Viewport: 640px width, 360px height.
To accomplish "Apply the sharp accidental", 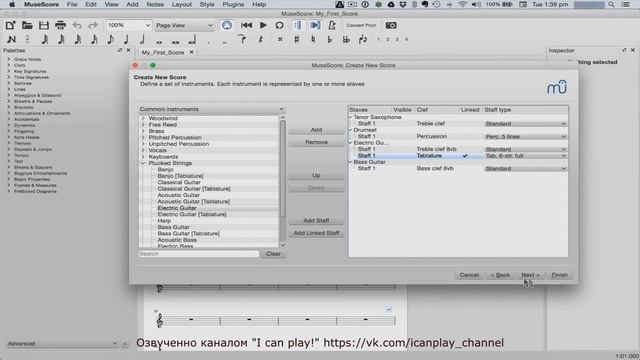I will [x=297, y=40].
